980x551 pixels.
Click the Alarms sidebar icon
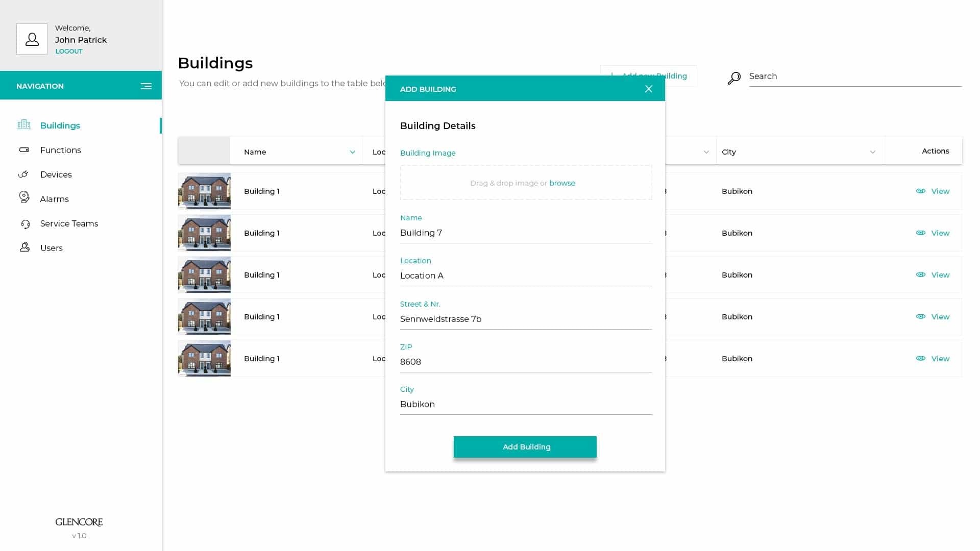pyautogui.click(x=24, y=198)
